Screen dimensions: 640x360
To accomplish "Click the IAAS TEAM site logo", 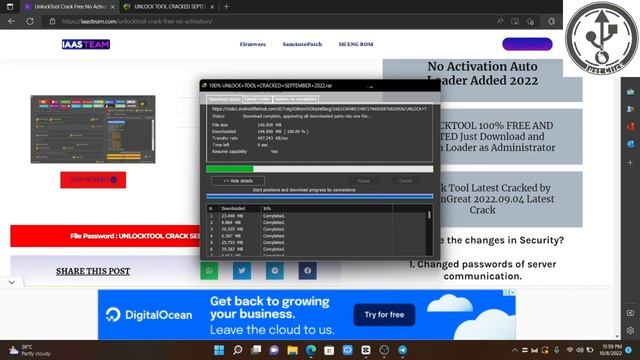I will coord(86,44).
